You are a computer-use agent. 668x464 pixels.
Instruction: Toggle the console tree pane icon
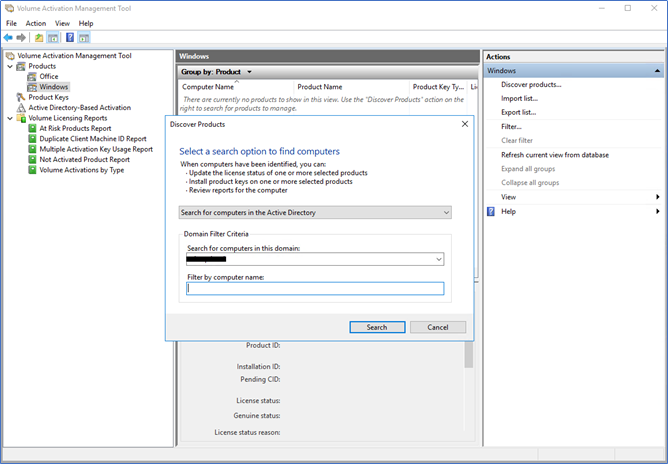click(x=53, y=38)
